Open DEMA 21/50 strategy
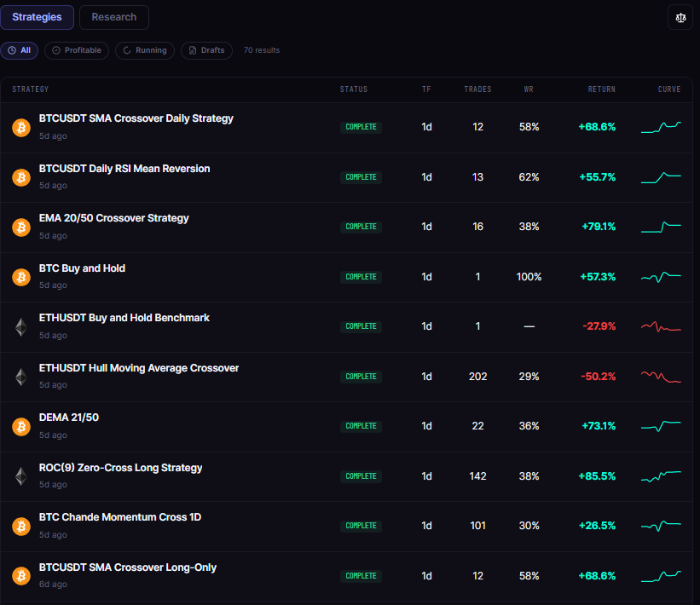 (69, 418)
